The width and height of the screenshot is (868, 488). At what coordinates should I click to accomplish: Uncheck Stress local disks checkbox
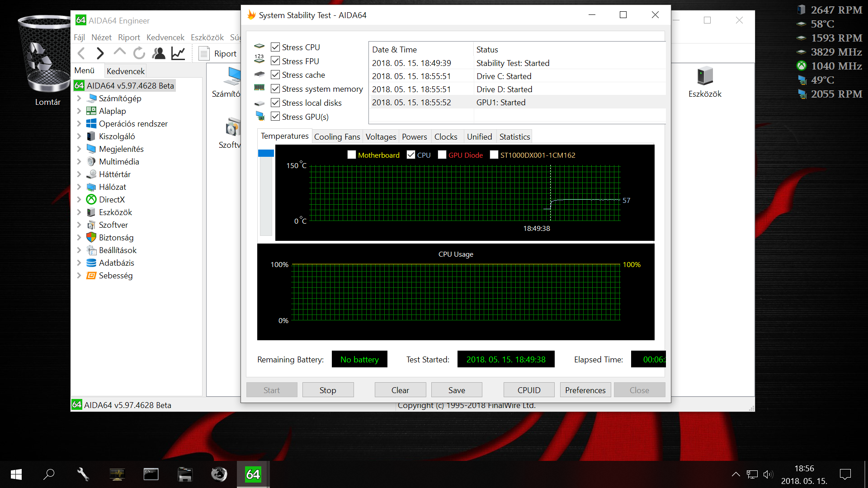[275, 103]
